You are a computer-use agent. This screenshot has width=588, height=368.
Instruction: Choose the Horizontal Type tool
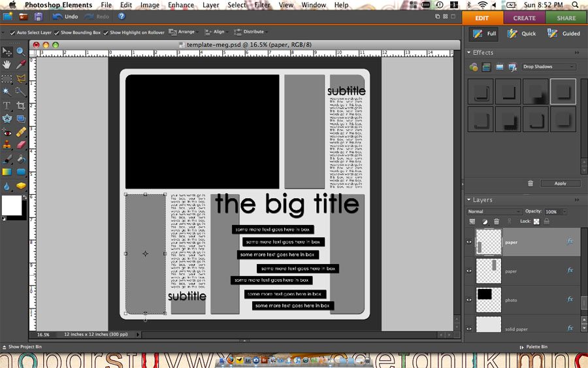(x=7, y=105)
